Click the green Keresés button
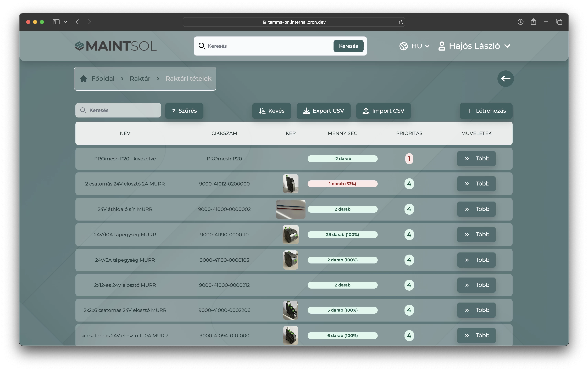The image size is (588, 371). coord(348,46)
